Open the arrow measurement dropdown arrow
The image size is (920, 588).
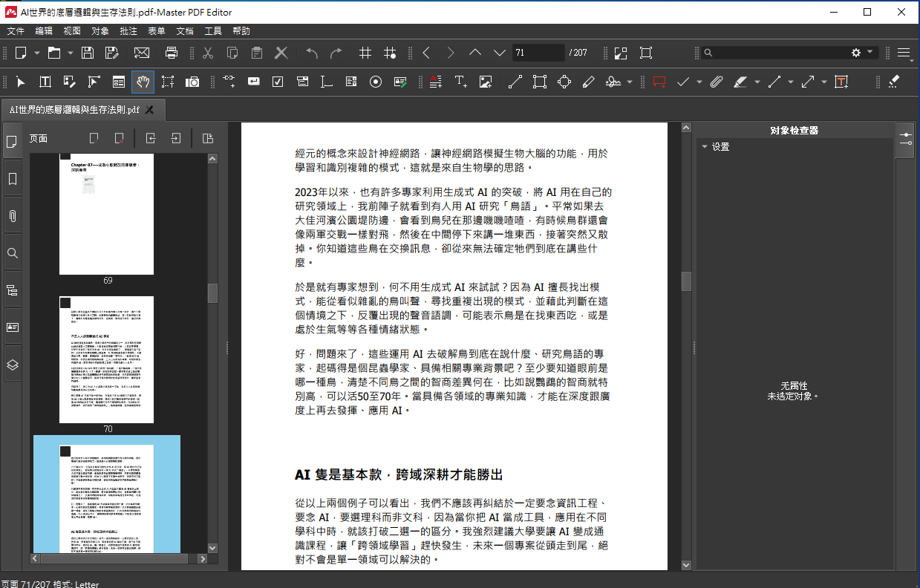825,82
